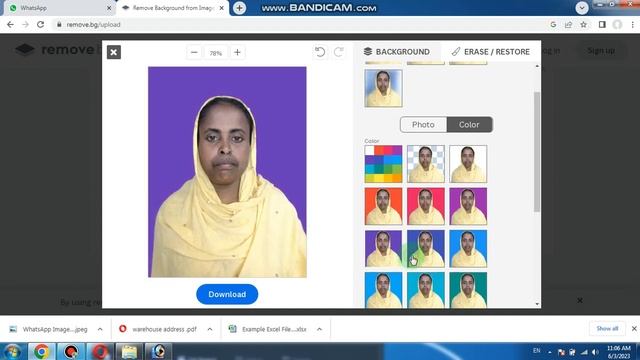Expand options for Example Excel File
Viewport: 640px width, 360px height.
point(319,329)
